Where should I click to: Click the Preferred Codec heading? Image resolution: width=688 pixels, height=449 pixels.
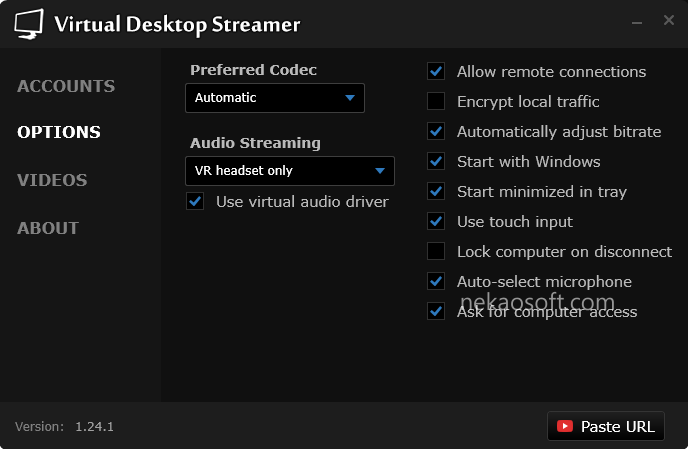tap(253, 70)
